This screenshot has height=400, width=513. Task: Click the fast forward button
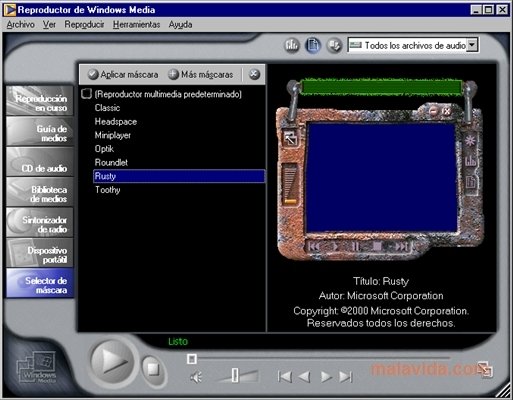pos(326,377)
